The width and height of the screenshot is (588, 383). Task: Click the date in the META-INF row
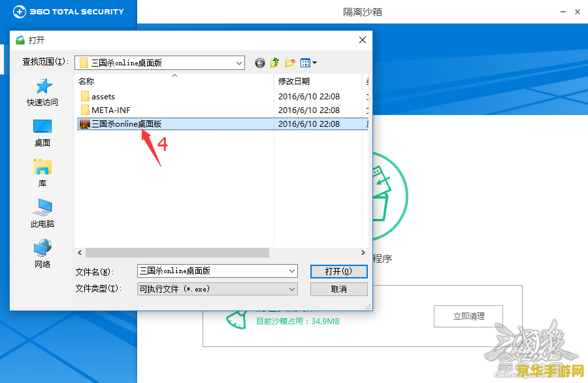pos(309,110)
